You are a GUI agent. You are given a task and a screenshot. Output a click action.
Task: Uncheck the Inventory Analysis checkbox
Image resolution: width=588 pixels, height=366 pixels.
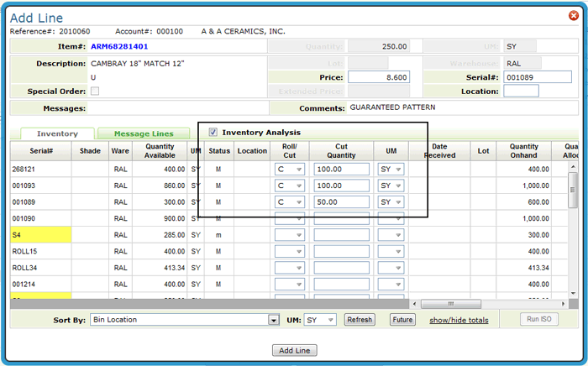click(213, 132)
